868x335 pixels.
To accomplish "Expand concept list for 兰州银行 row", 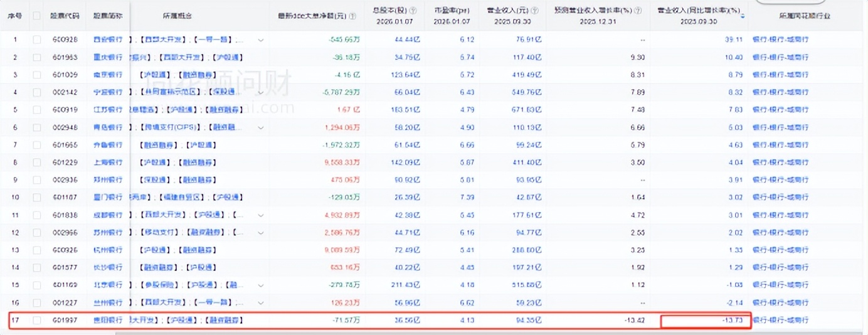I will click(260, 303).
